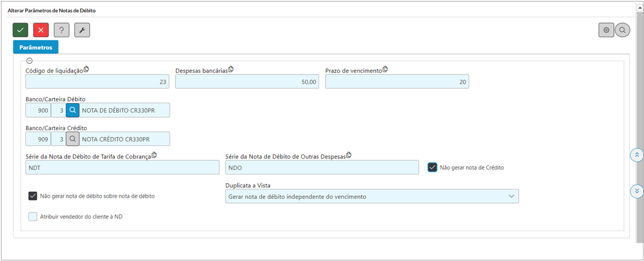
Task: Enable Atribuir vendedor do cliente à ND
Action: pos(33,217)
